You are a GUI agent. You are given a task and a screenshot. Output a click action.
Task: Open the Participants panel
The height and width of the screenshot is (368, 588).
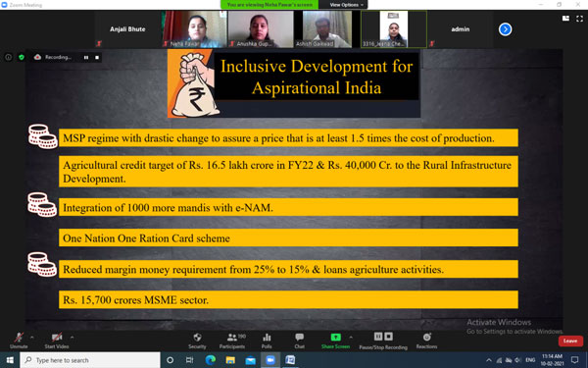coord(232,341)
